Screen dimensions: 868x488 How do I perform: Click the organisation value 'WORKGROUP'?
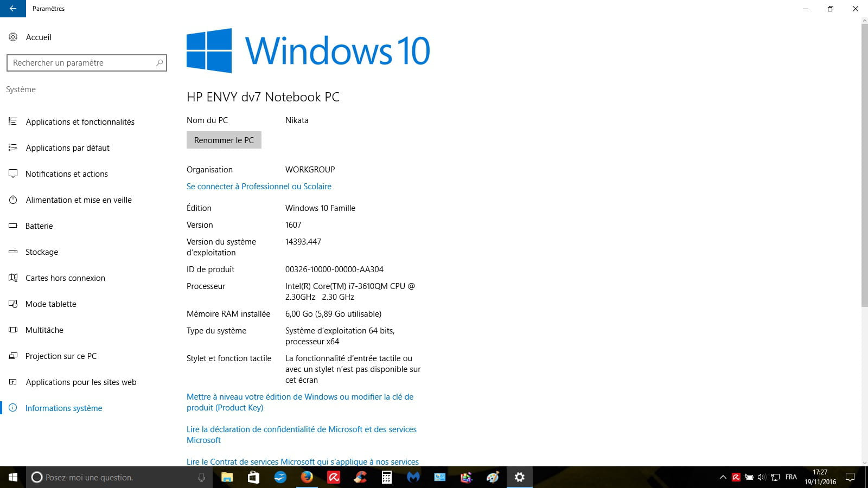click(x=310, y=170)
